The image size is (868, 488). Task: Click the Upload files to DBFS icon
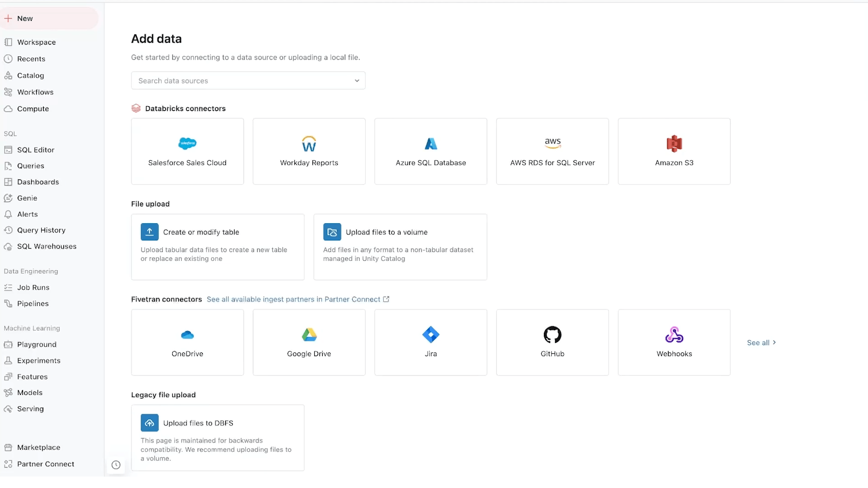click(150, 423)
